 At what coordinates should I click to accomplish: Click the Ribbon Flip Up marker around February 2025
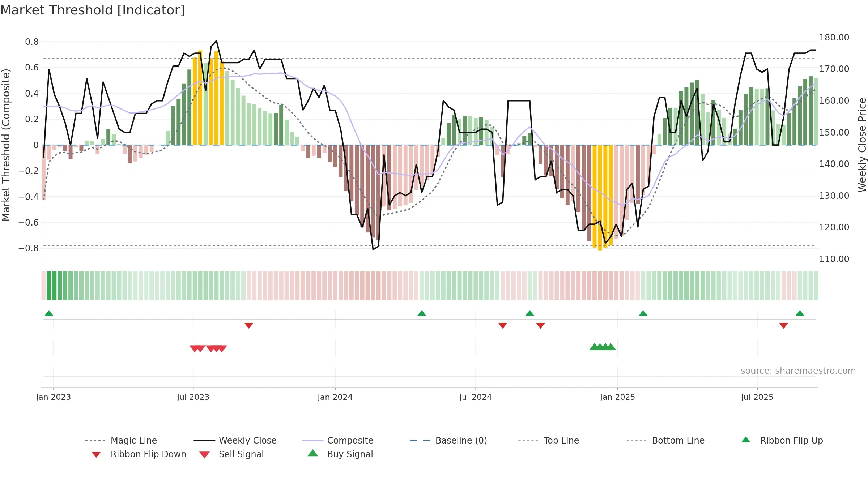coord(643,313)
